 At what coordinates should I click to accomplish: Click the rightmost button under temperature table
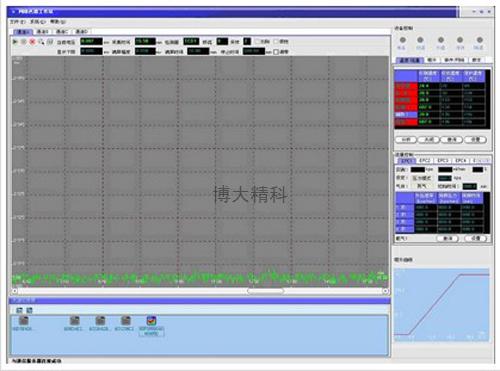(x=476, y=140)
